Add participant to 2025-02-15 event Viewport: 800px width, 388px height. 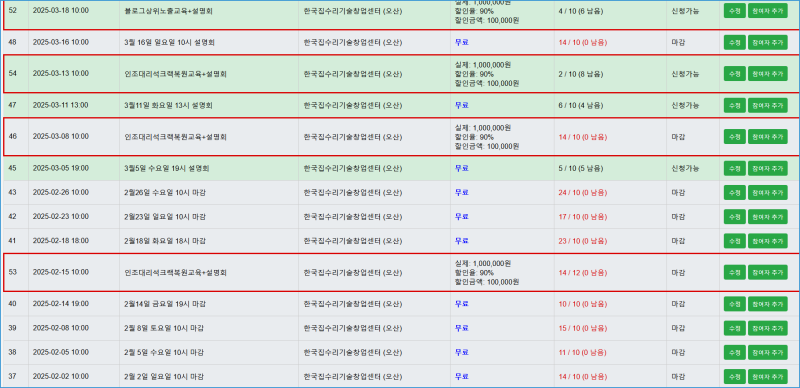pyautogui.click(x=768, y=272)
